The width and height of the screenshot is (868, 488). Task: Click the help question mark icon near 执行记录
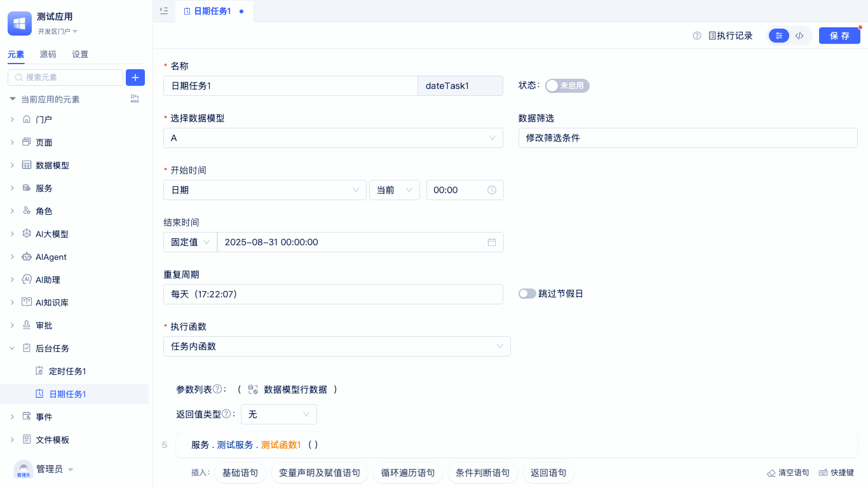697,36
